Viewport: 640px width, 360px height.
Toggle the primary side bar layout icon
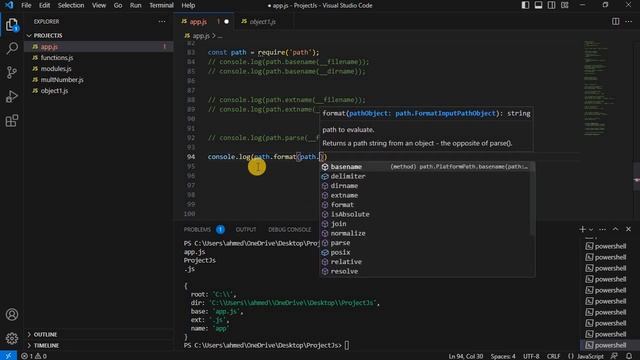click(525, 5)
